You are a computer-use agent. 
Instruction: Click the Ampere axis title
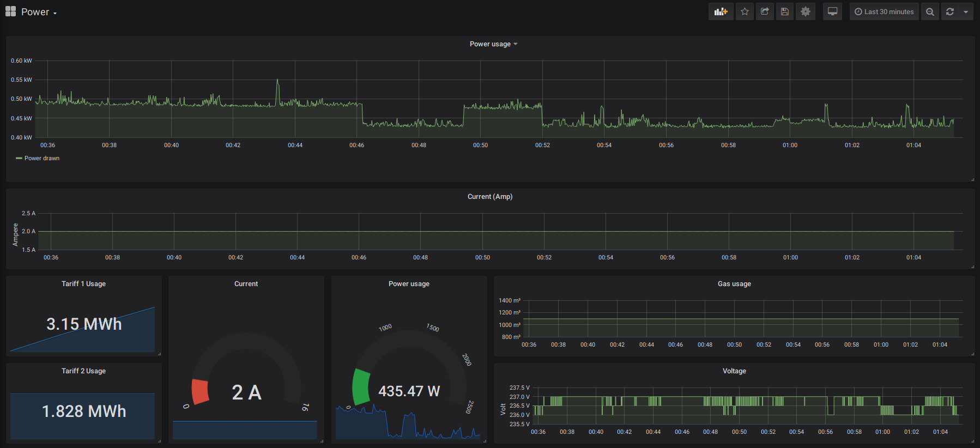pyautogui.click(x=15, y=235)
